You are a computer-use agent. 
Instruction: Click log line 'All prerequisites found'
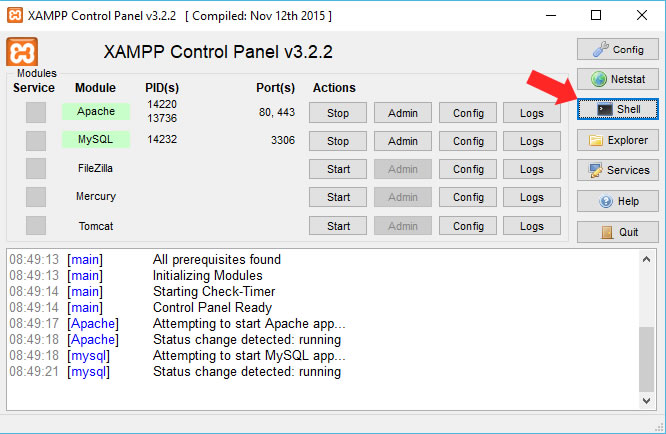[217, 259]
